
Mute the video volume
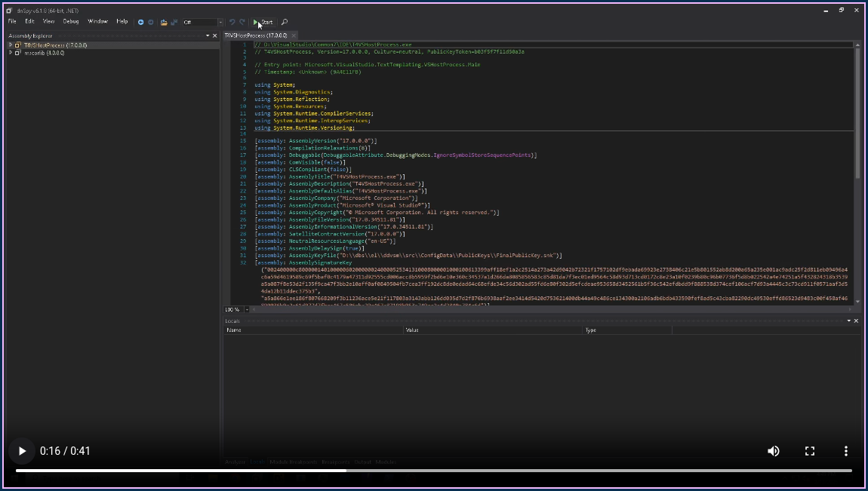click(x=774, y=451)
